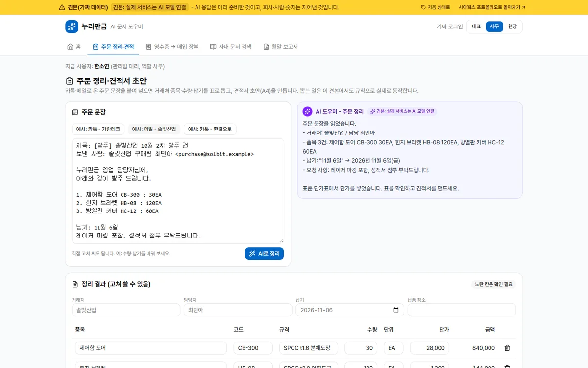Image resolution: width=588 pixels, height=368 pixels.
Task: Open the 사내 문서 검색 tab
Action: [231, 47]
